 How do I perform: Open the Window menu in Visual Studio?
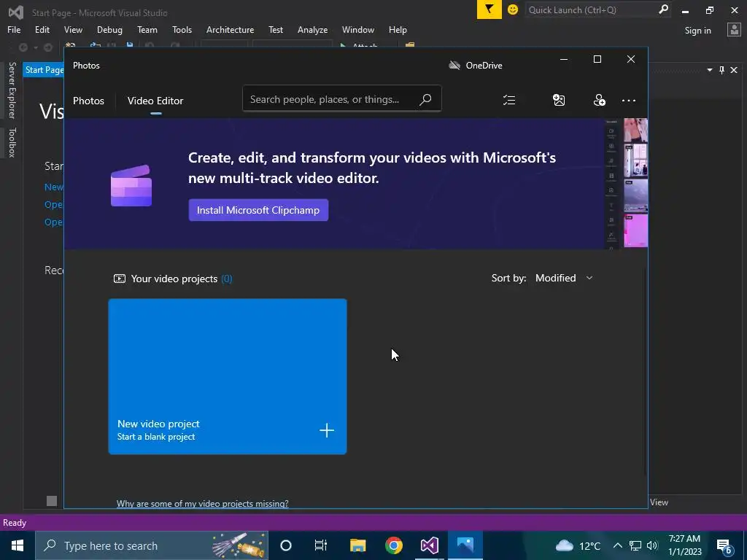[x=358, y=29]
